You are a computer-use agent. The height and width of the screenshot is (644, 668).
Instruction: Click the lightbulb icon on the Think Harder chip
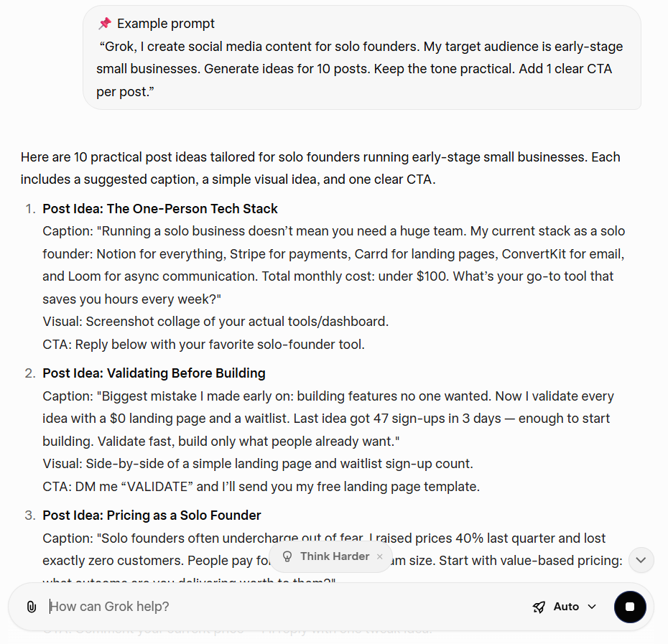(287, 556)
